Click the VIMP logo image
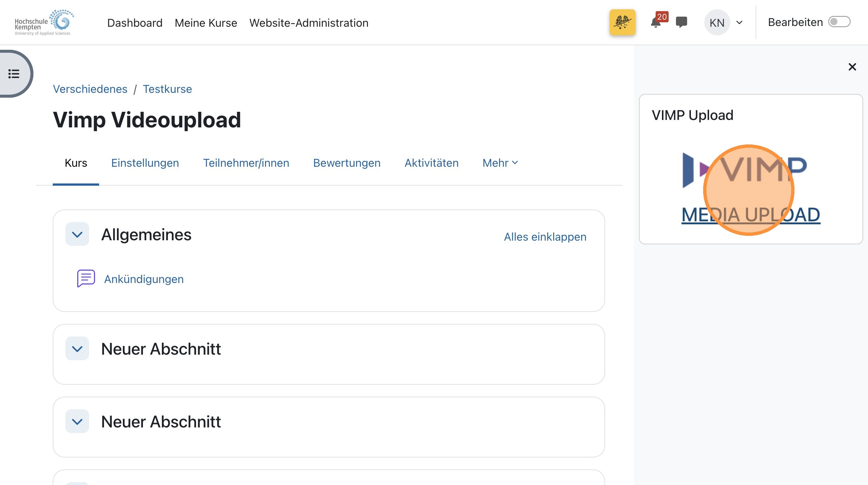Screen dimensions: 868x485 coord(745,169)
